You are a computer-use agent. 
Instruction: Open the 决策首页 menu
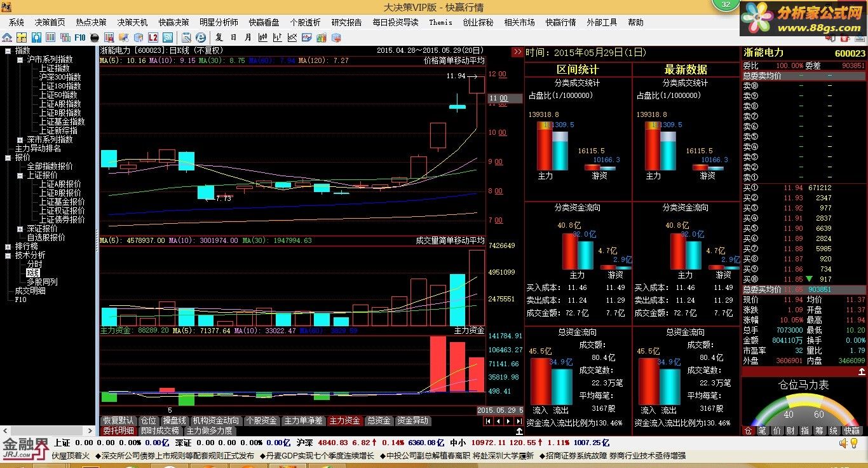50,22
